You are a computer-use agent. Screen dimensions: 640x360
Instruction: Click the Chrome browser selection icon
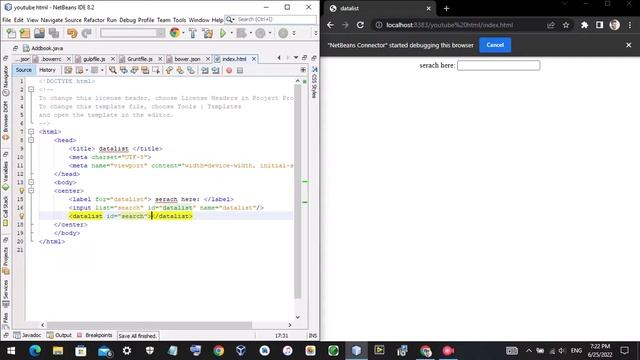coord(175,33)
